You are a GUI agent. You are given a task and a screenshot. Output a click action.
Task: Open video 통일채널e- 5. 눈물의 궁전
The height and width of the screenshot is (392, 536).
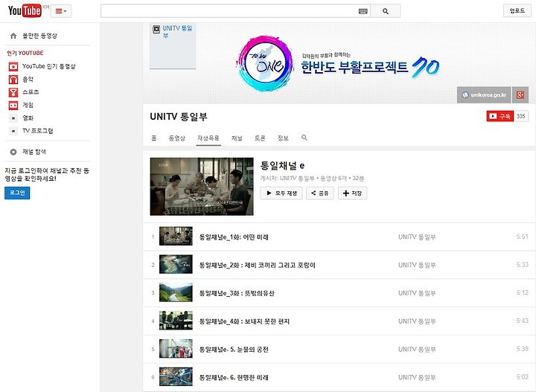click(x=234, y=350)
